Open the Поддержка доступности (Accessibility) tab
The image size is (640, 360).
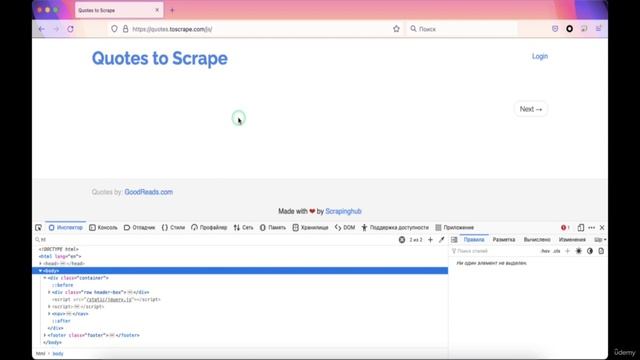click(395, 227)
